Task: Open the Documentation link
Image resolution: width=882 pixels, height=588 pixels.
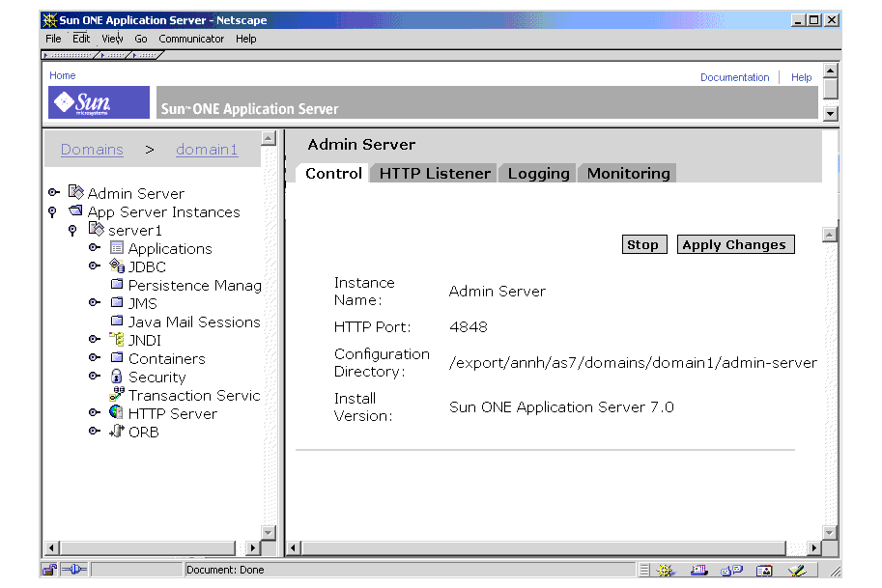Action: pos(734,77)
